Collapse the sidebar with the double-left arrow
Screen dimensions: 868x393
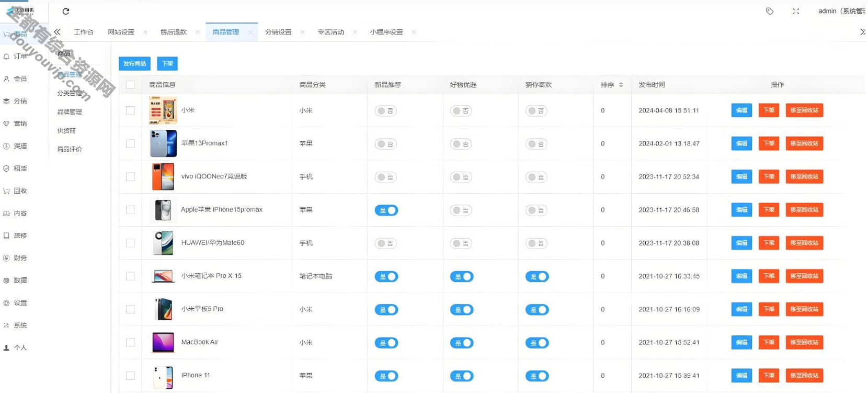tap(58, 32)
